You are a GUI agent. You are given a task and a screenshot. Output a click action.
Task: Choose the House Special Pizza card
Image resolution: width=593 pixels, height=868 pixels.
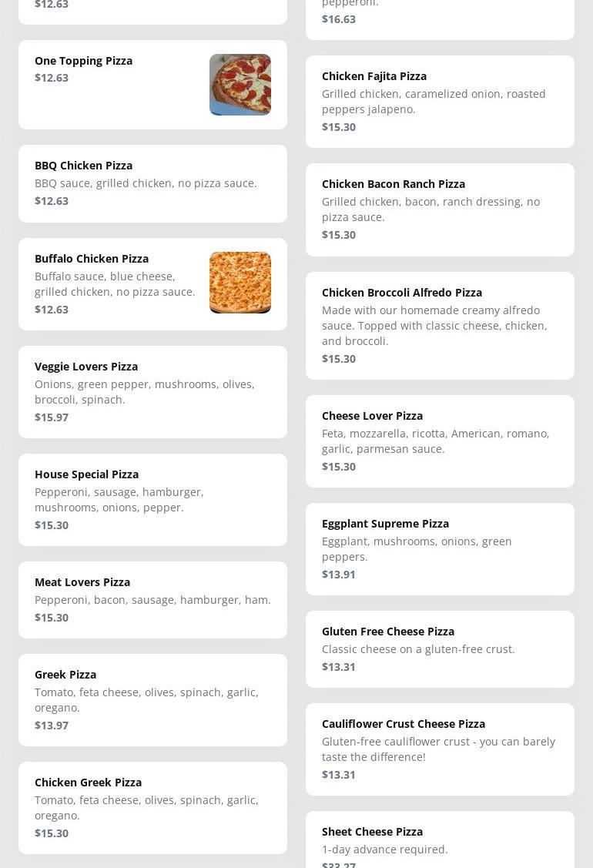152,499
